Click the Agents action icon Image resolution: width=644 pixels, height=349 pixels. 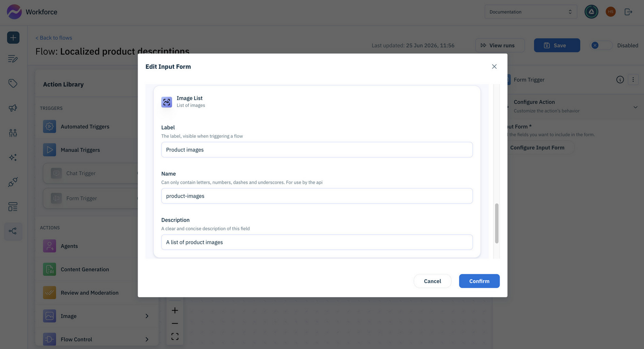pos(50,246)
